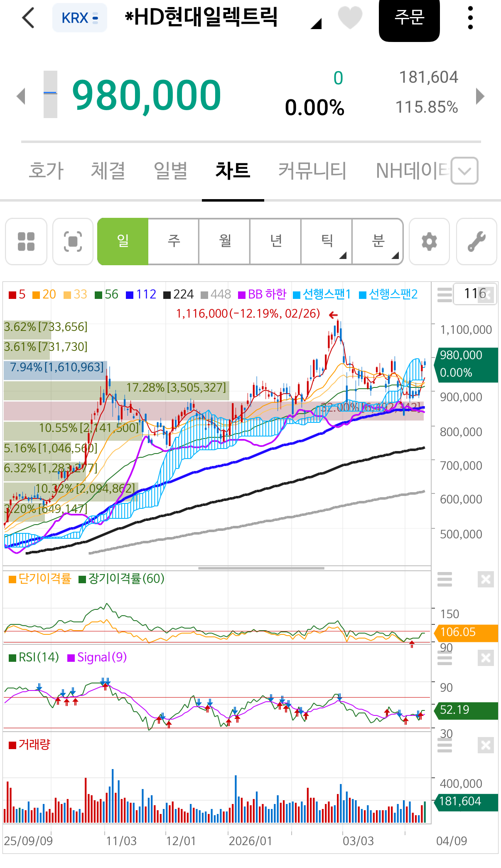Open the three-dot more menu
The image size is (501, 868).
click(470, 18)
